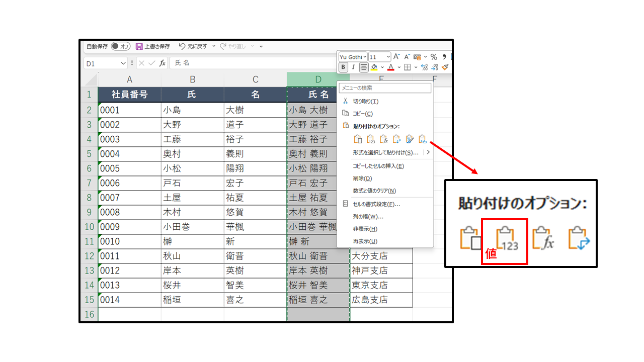Expand the Name Box dropdown showing D1

[x=123, y=63]
